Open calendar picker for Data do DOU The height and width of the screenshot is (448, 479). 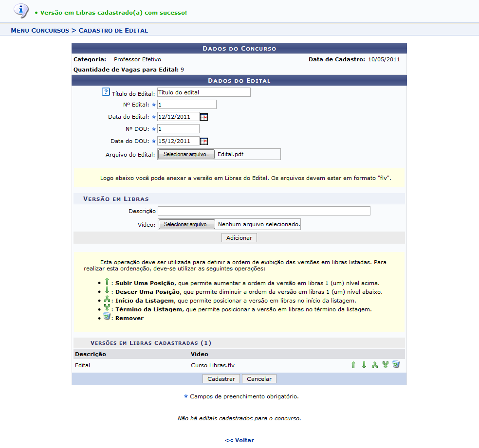204,141
